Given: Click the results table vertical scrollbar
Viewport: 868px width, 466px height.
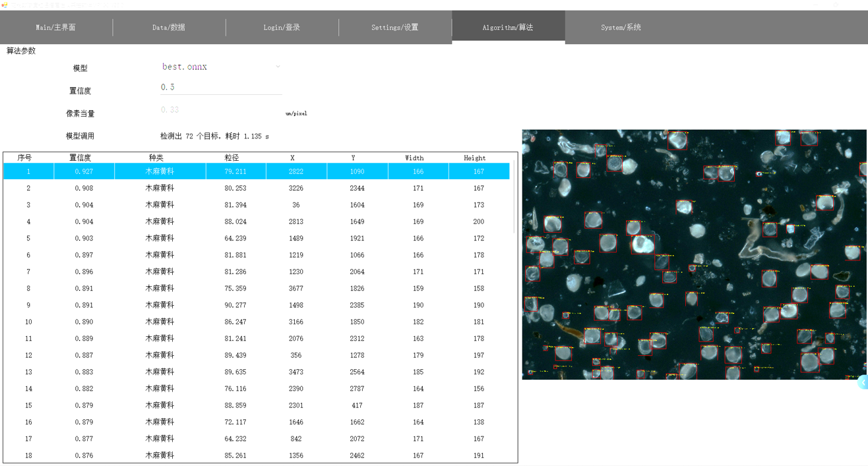Looking at the screenshot, I should point(514,198).
